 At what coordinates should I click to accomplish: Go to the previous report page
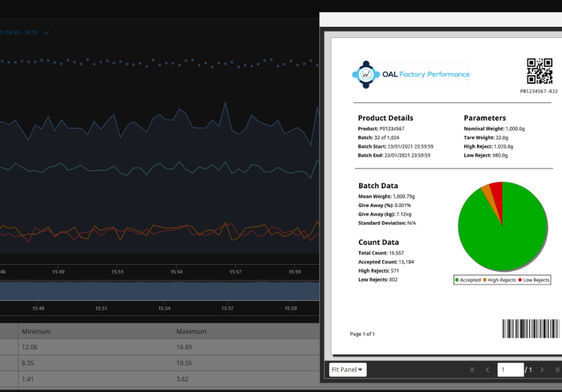[x=487, y=370]
